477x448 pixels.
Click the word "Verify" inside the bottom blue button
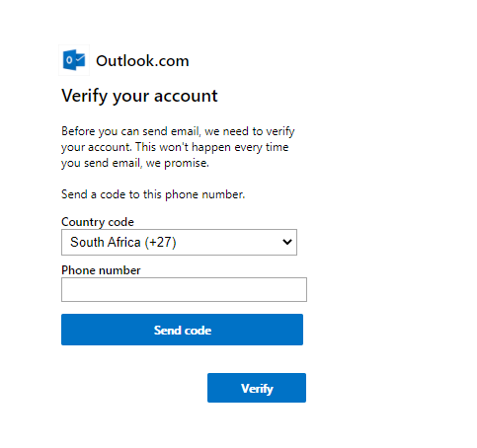257,389
